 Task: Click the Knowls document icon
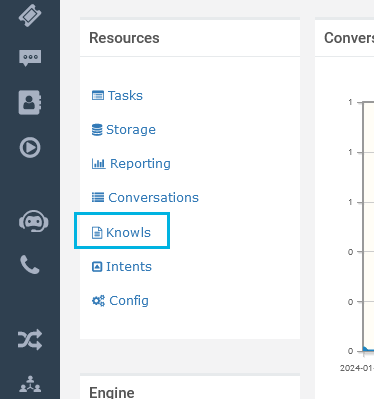coord(97,233)
